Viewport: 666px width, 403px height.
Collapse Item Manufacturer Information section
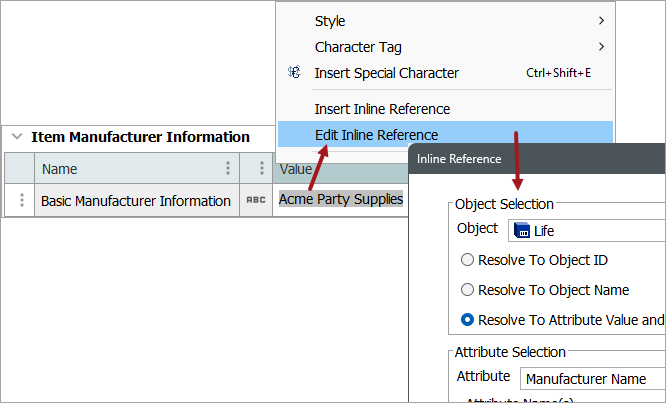pos(16,137)
